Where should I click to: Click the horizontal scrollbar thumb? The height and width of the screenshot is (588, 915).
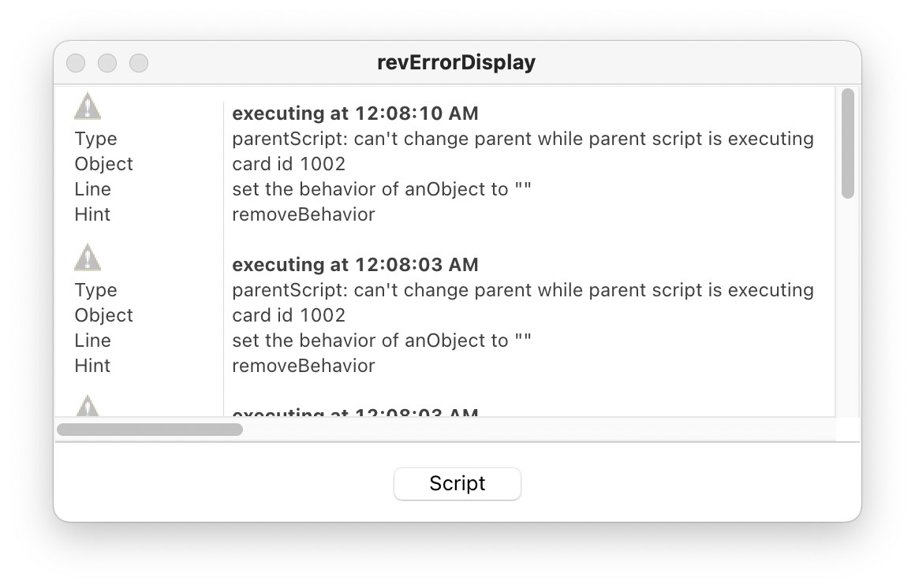coord(150,430)
